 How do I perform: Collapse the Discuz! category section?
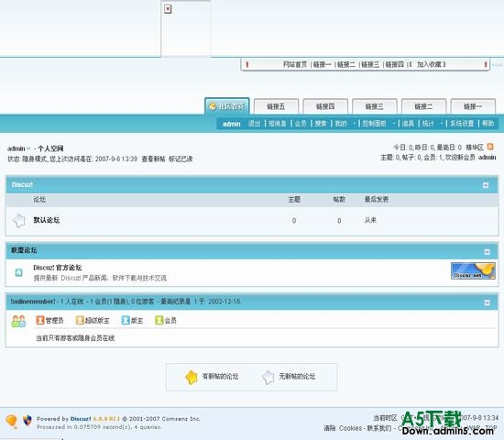click(x=486, y=185)
